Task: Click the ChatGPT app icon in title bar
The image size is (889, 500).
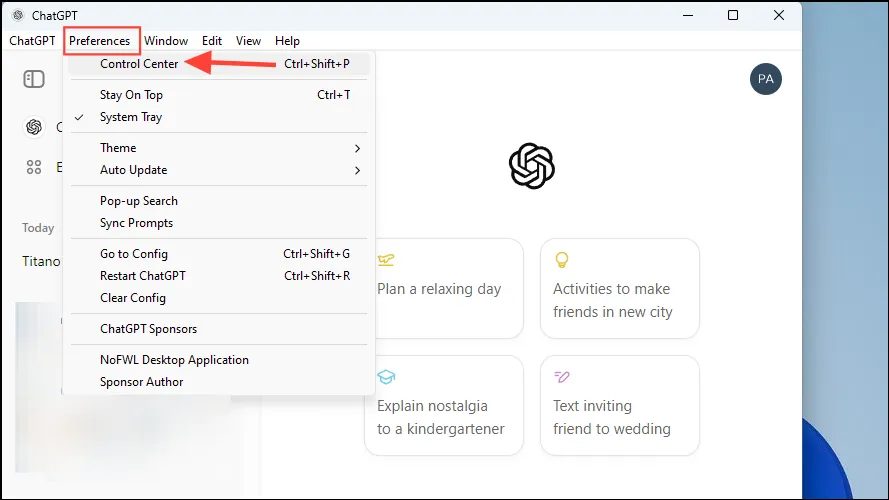Action: tap(17, 15)
